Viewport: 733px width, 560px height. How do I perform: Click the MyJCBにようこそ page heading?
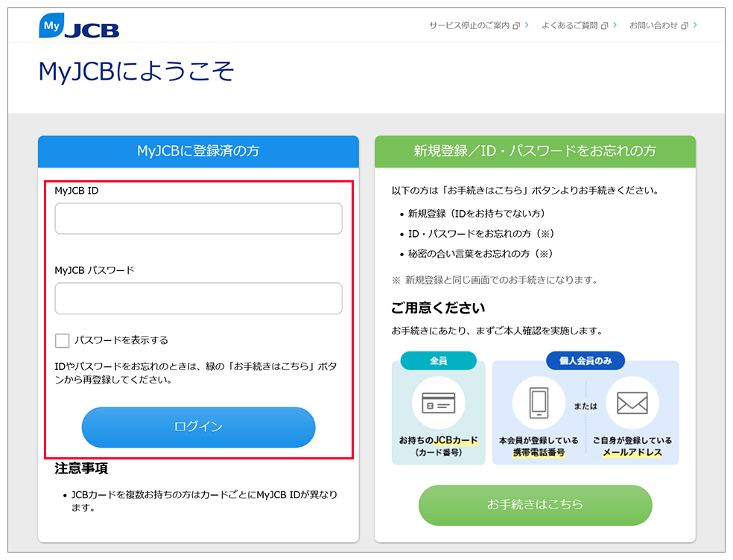pos(136,71)
